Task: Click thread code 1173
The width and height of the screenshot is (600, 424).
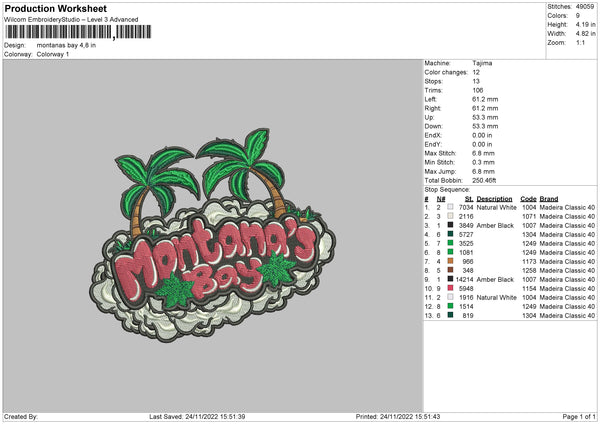Action: coord(529,261)
